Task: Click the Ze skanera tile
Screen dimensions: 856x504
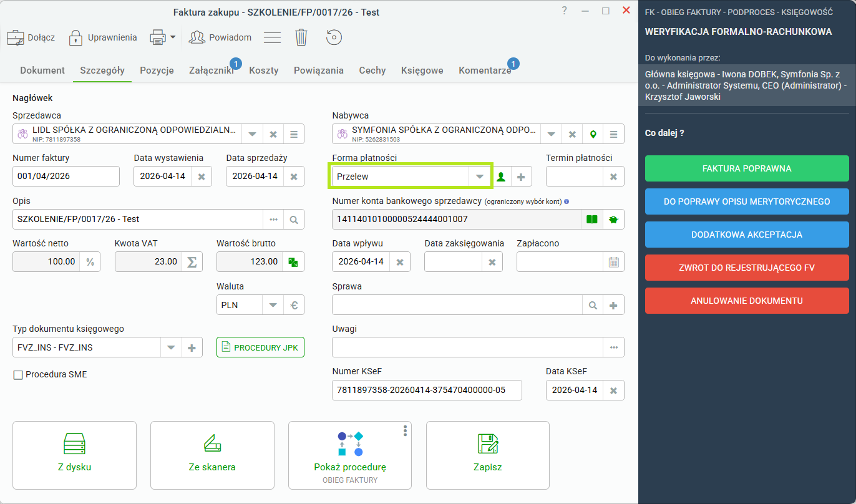Action: pos(212,455)
